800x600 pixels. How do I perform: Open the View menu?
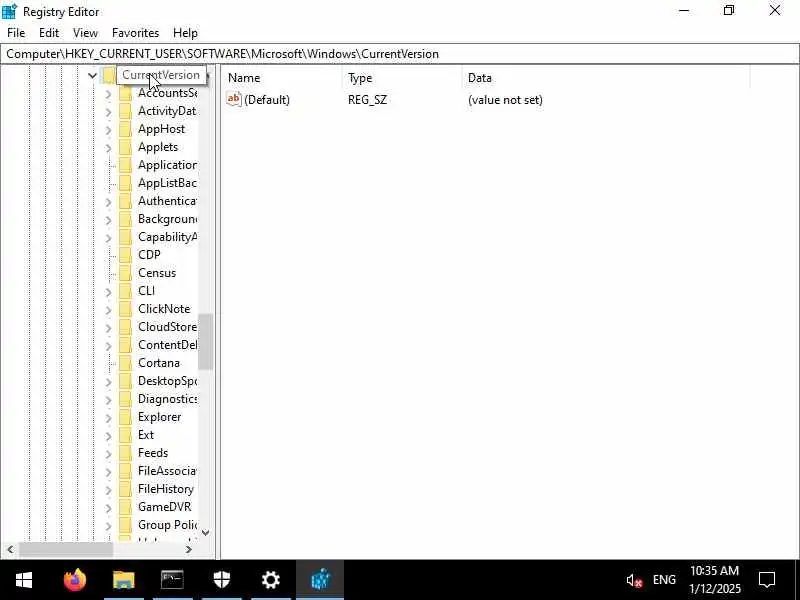[x=85, y=33]
